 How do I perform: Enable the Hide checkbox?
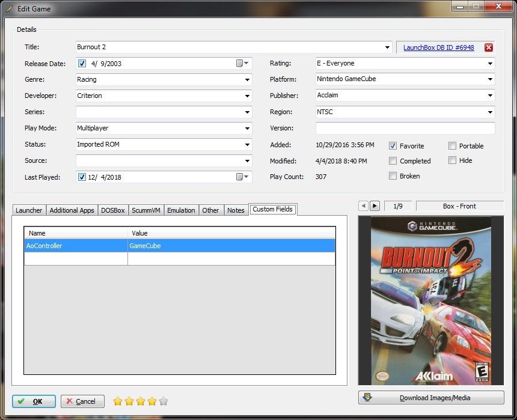pos(452,160)
